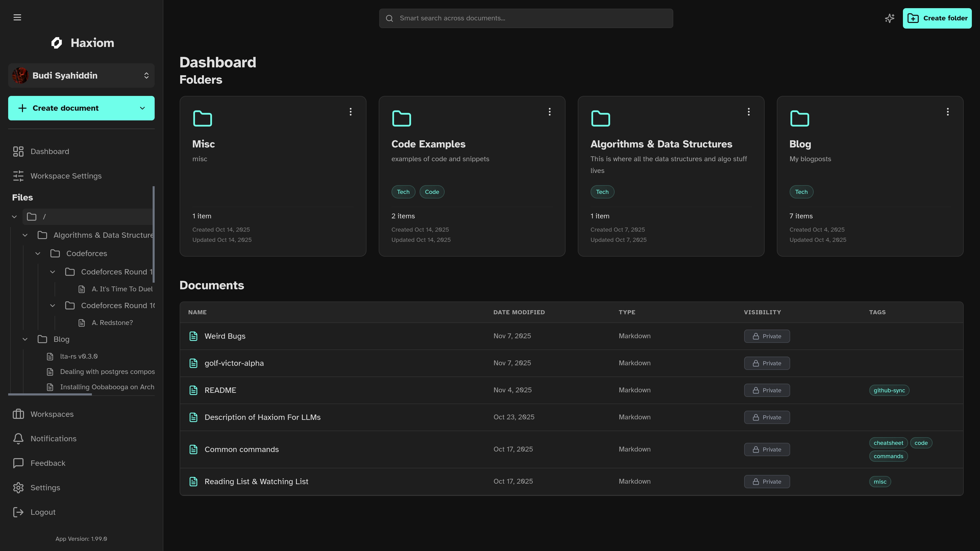Open Feedback from the sidebar
Viewport: 980px width, 551px height.
tap(47, 463)
